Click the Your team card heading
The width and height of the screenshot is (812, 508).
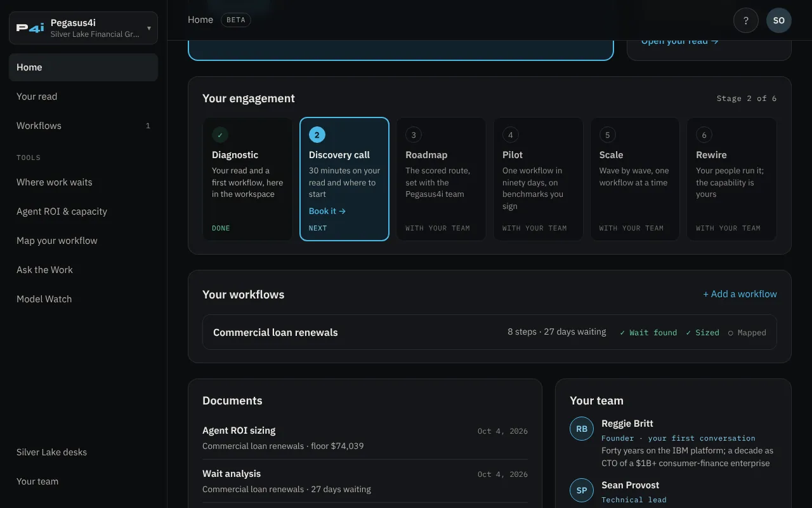coord(596,401)
